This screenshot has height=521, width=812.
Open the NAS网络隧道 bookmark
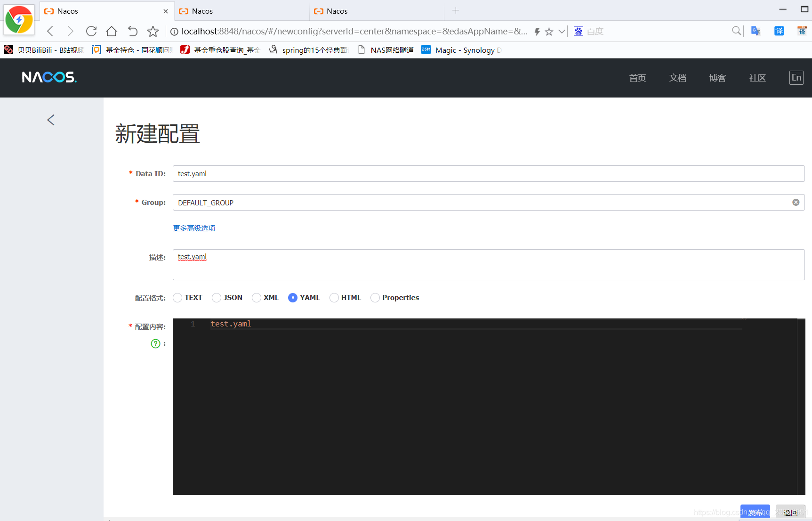pos(386,50)
